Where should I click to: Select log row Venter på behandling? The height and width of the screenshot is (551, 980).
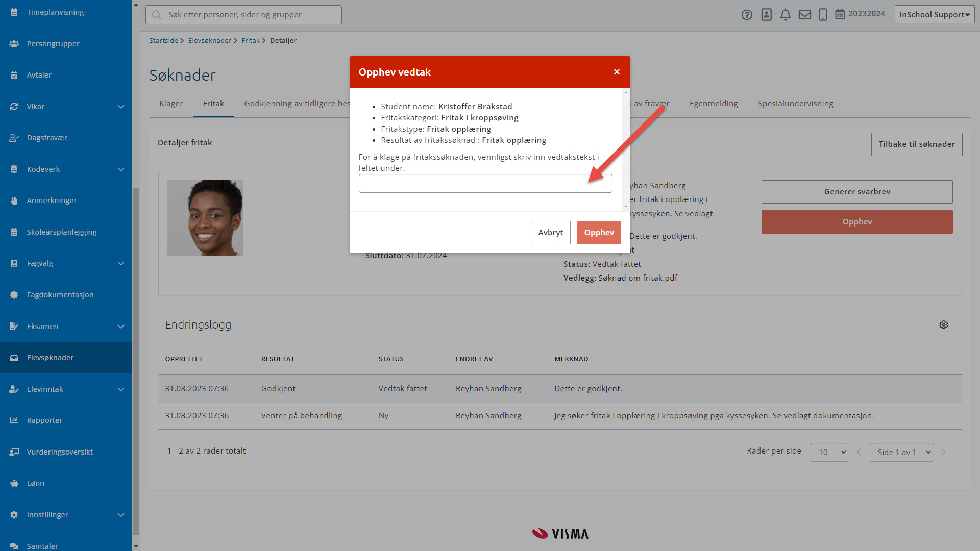click(x=560, y=416)
